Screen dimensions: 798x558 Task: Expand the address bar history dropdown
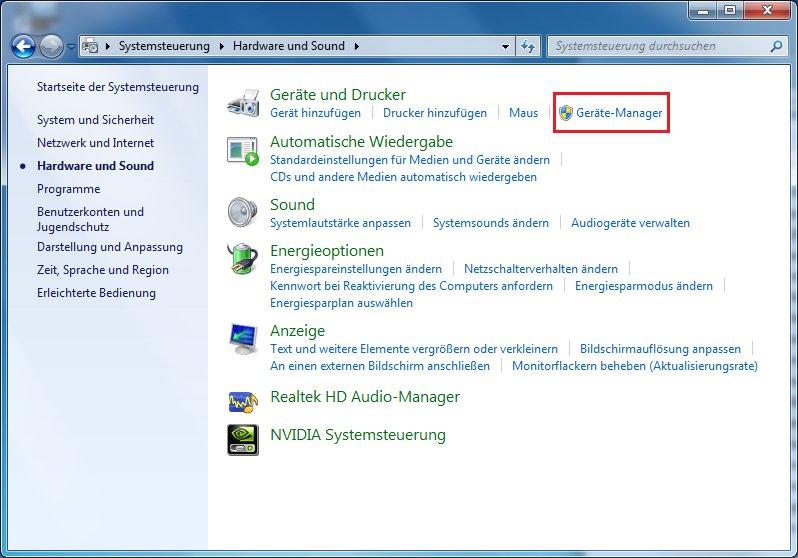click(x=505, y=46)
